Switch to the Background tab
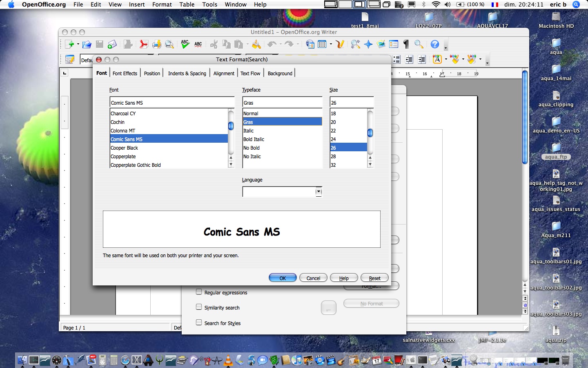This screenshot has width=588, height=368. click(280, 73)
